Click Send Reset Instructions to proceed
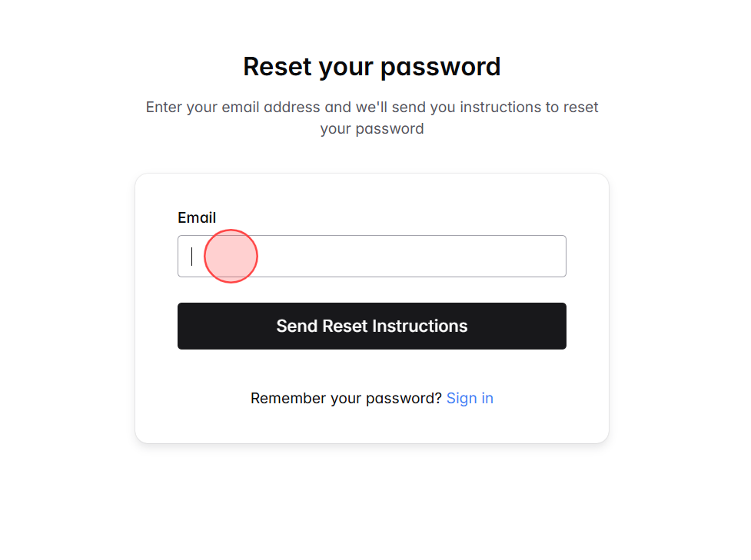 (372, 326)
